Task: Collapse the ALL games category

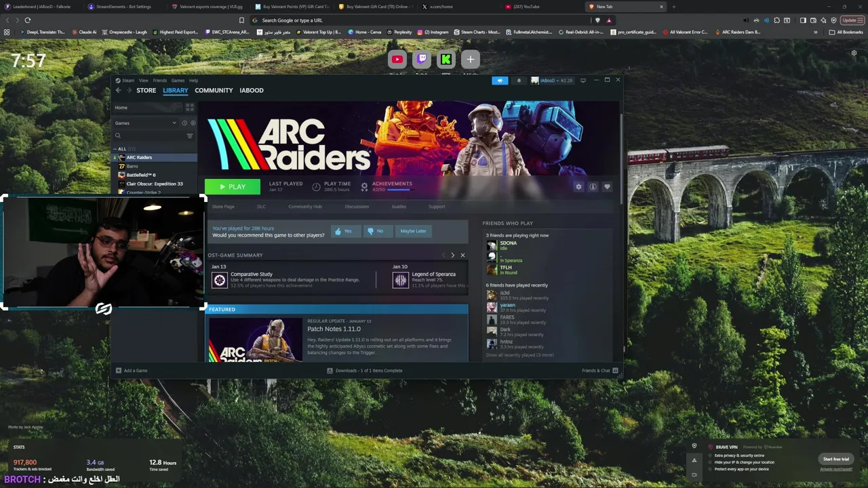Action: tap(115, 149)
